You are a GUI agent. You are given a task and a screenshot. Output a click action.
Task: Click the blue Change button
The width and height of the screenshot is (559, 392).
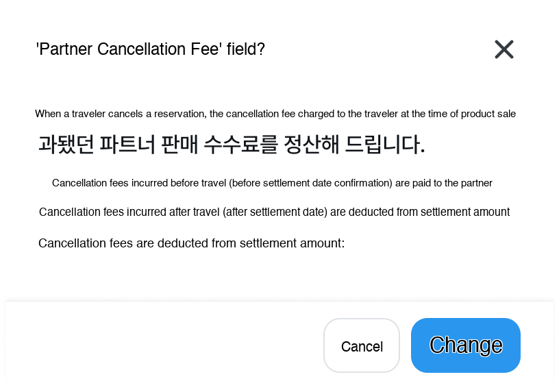pos(466,345)
